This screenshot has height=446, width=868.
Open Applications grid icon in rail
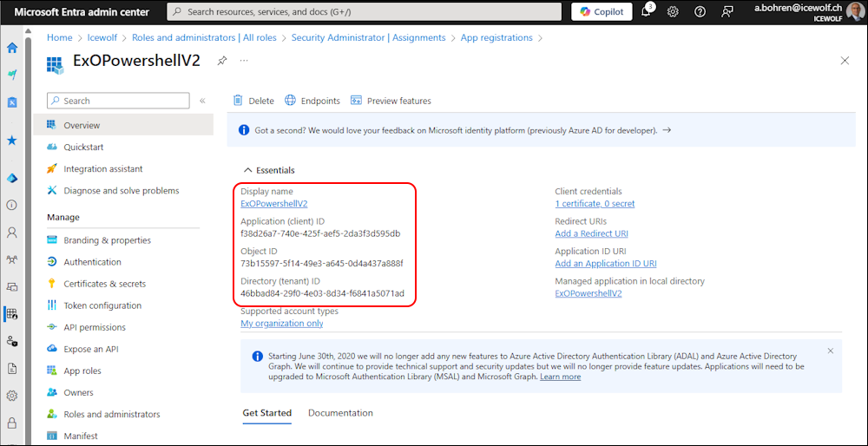[11, 314]
